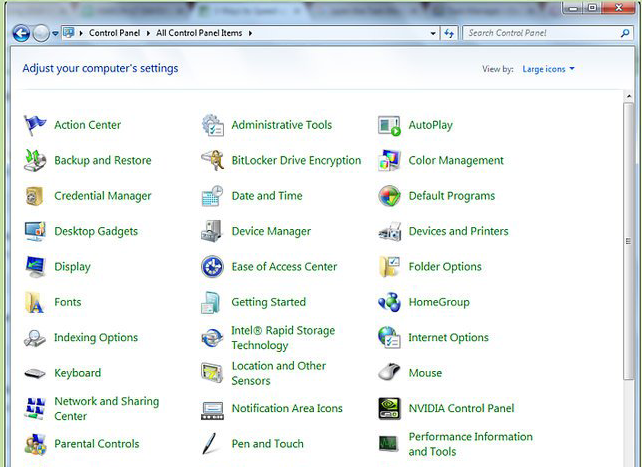Open the Devices and Printers icon
Viewport: 642px width, 467px height.
pos(389,232)
